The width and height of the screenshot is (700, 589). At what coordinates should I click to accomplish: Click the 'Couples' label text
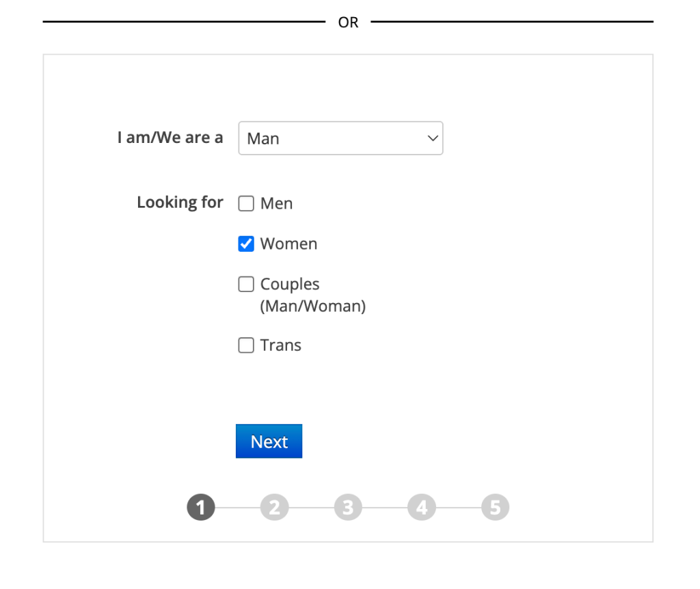click(x=290, y=285)
